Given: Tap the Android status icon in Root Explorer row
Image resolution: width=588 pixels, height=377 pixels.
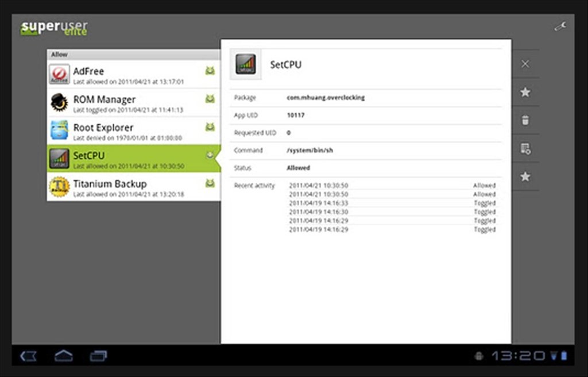Looking at the screenshot, I should (x=210, y=127).
